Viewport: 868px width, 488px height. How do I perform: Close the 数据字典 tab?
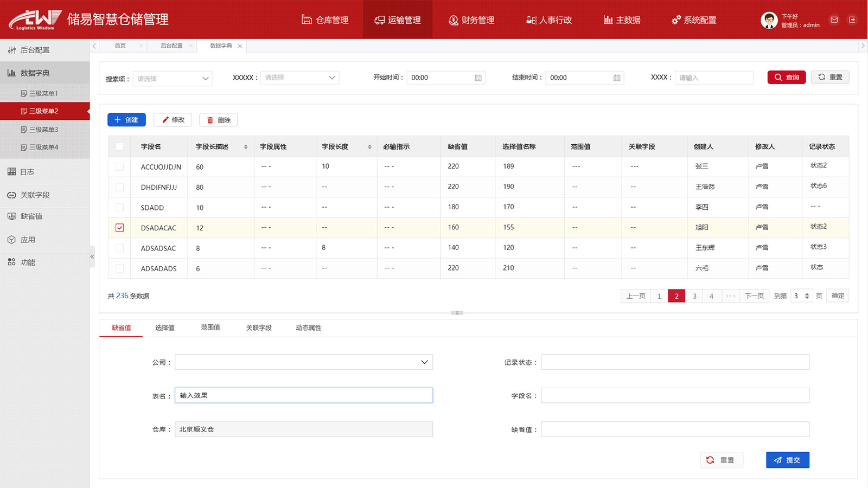coord(240,46)
